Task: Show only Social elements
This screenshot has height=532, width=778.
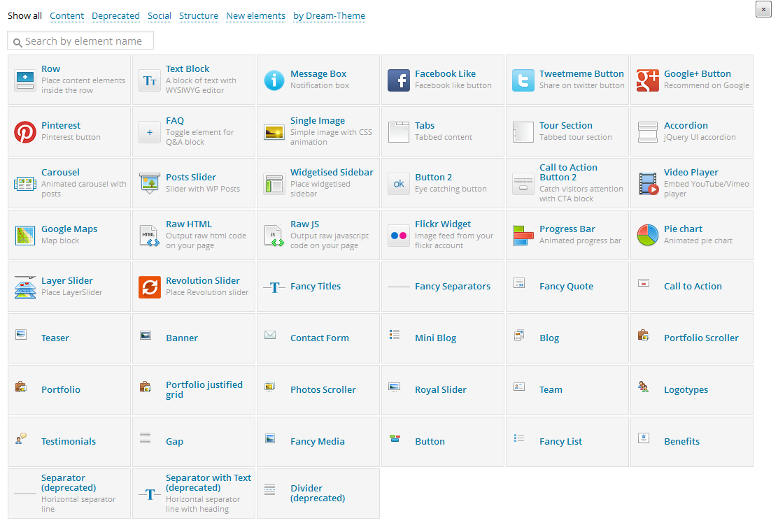Action: [160, 16]
